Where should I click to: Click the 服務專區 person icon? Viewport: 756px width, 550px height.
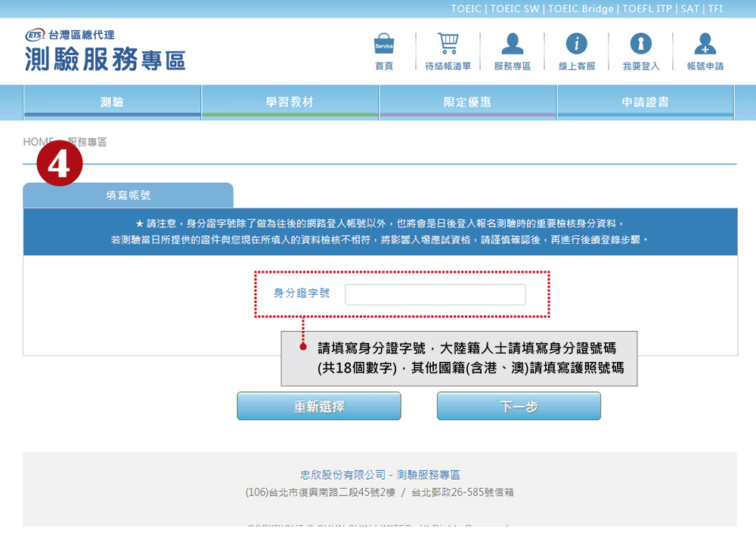513,45
